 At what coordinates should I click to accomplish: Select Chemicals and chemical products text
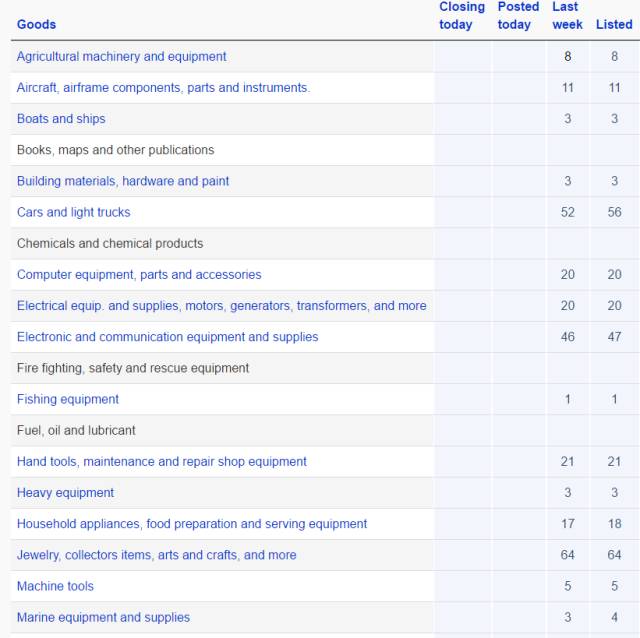click(110, 244)
